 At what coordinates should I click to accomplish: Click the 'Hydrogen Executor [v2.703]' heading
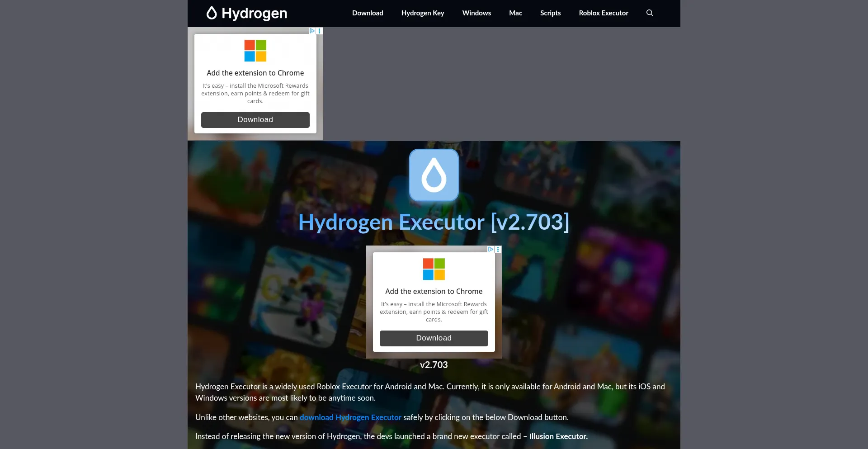pos(434,222)
